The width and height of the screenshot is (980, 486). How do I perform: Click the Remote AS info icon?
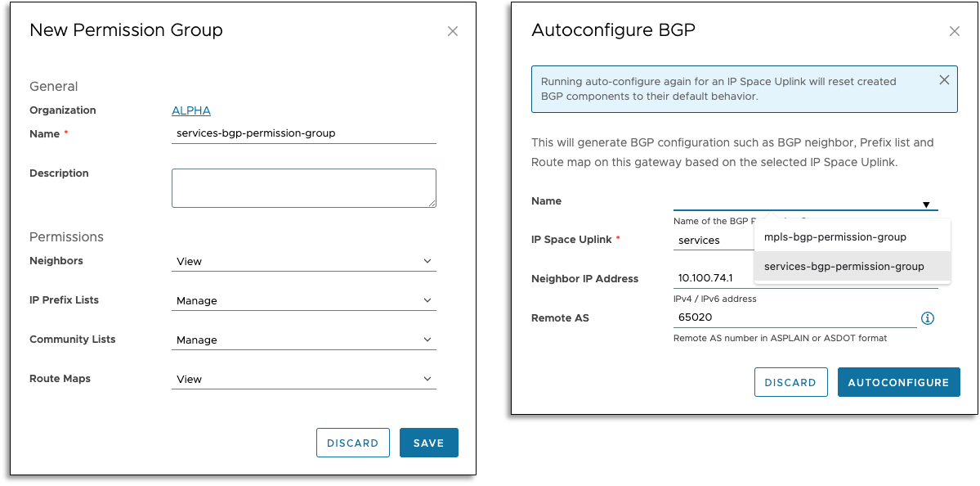(927, 318)
